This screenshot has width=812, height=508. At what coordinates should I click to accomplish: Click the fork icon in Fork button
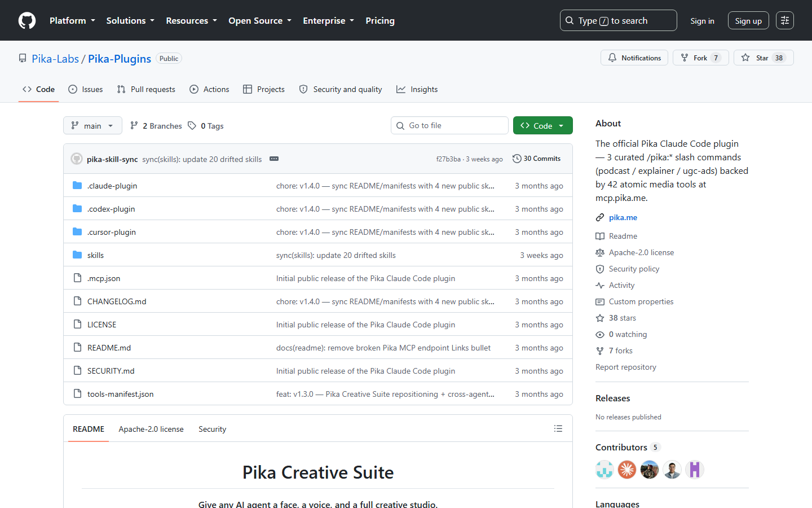(685, 58)
